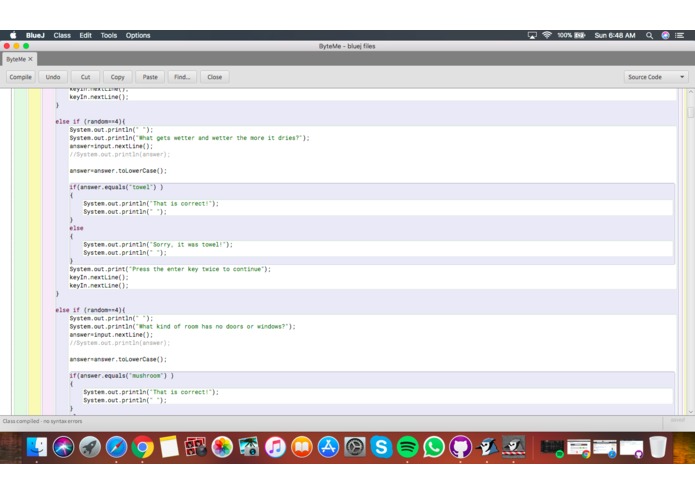Click the clock showing Sun 6:48 AM
Image resolution: width=695 pixels, height=494 pixels.
(x=615, y=35)
